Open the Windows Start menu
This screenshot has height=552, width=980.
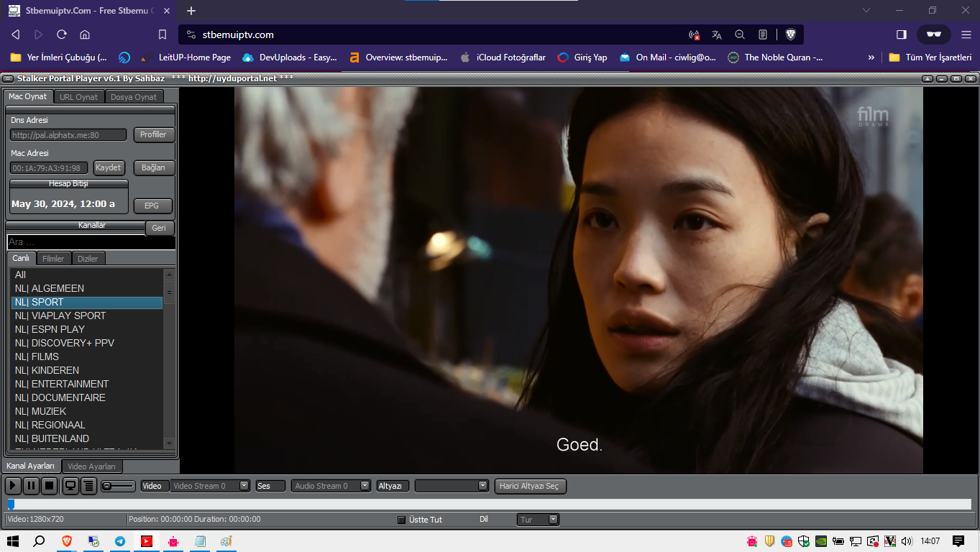tap(12, 541)
